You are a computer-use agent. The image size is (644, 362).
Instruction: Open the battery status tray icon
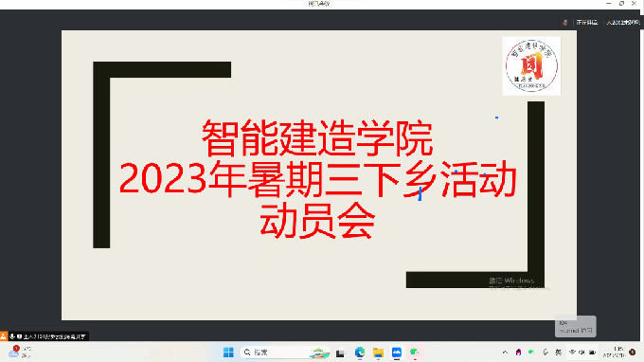point(592,353)
